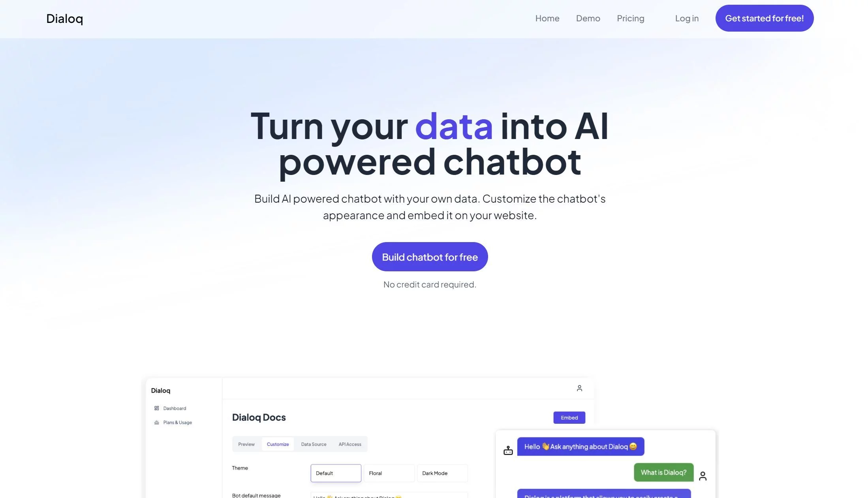This screenshot has height=498, width=868.
Task: Open the Data Source tab
Action: click(313, 444)
